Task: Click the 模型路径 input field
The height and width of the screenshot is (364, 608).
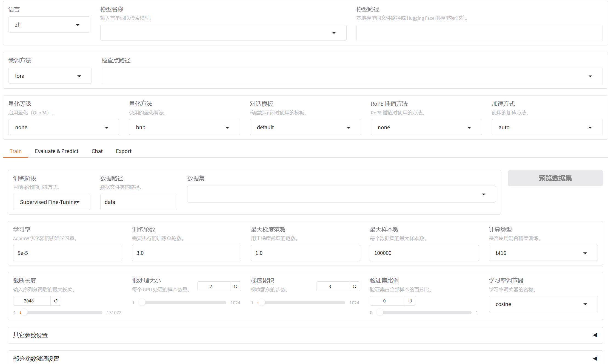Action: (479, 33)
